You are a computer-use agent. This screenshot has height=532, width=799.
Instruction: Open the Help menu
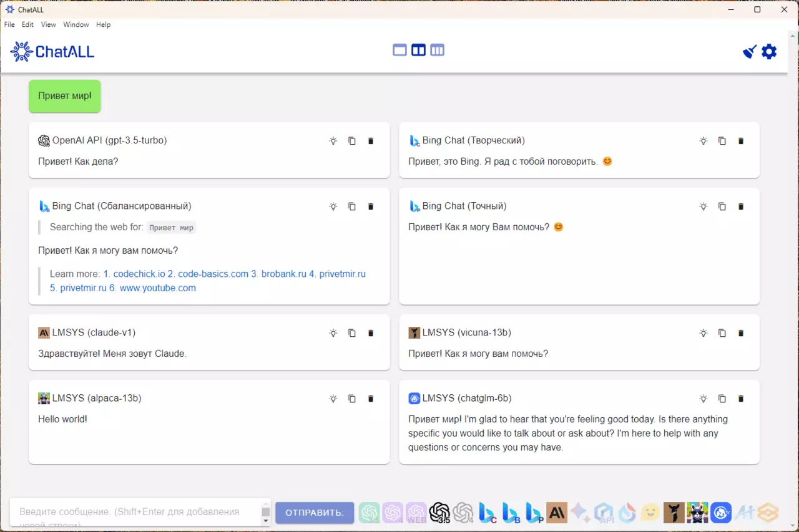[103, 24]
